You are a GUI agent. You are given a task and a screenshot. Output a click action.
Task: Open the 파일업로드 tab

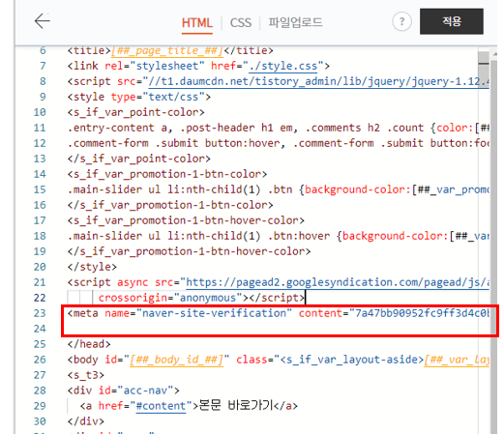295,22
